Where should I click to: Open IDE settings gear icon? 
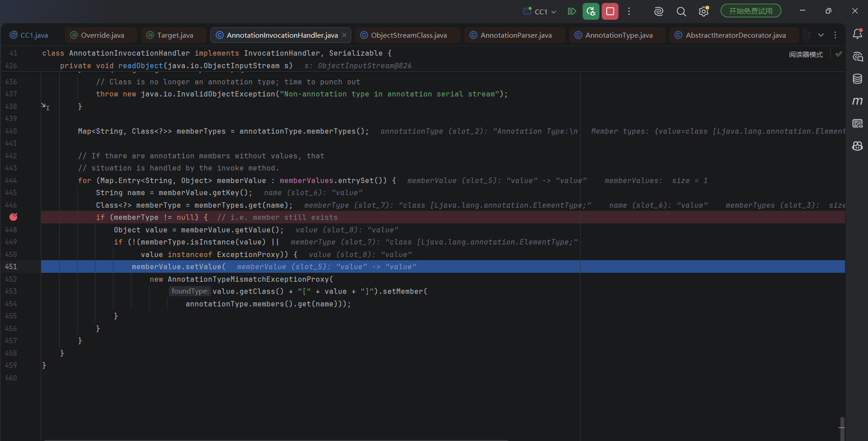[703, 12]
